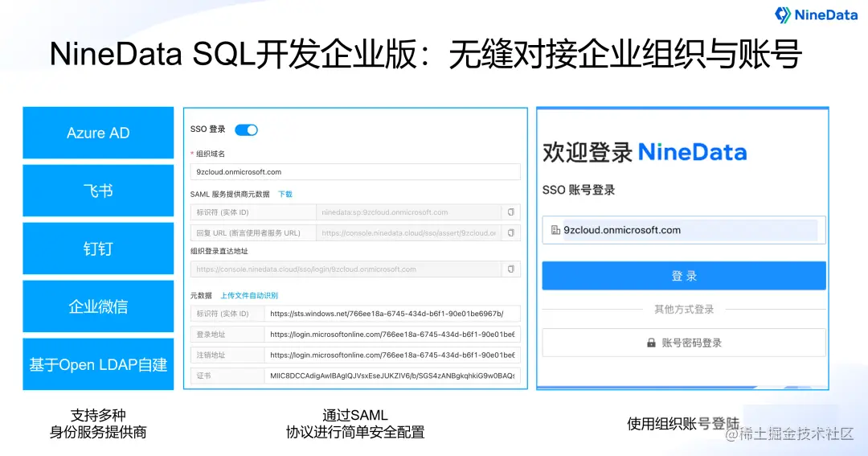The image size is (868, 456).
Task: Click the 元数据 标识符 sts.windows.net field
Action: click(x=392, y=314)
